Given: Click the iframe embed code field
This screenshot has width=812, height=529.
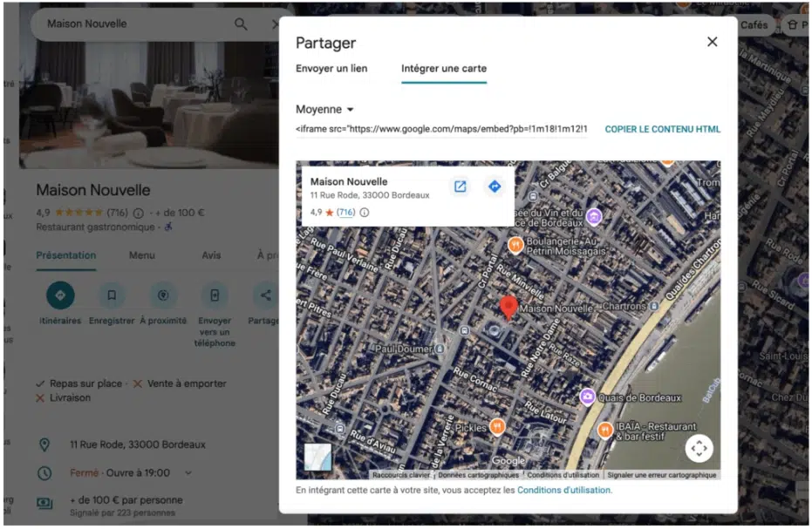Looking at the screenshot, I should pos(441,129).
